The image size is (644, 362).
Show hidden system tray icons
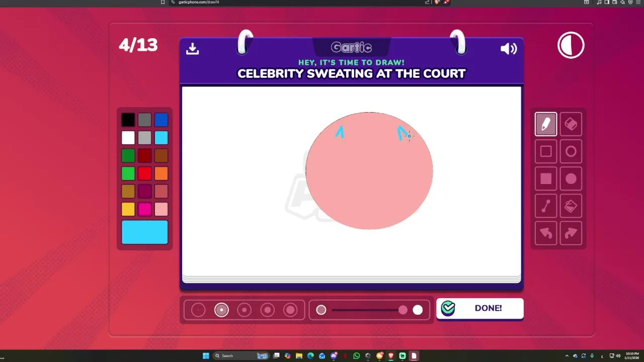(x=567, y=356)
